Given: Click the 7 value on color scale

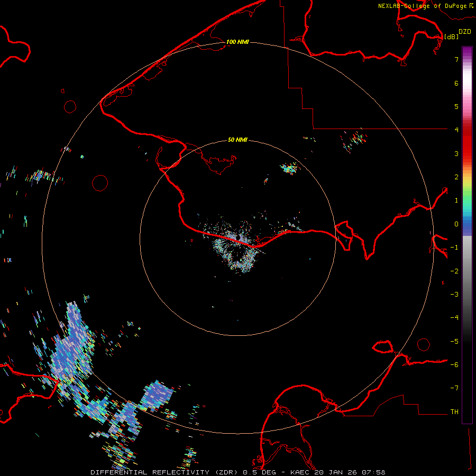Looking at the screenshot, I should tap(456, 59).
